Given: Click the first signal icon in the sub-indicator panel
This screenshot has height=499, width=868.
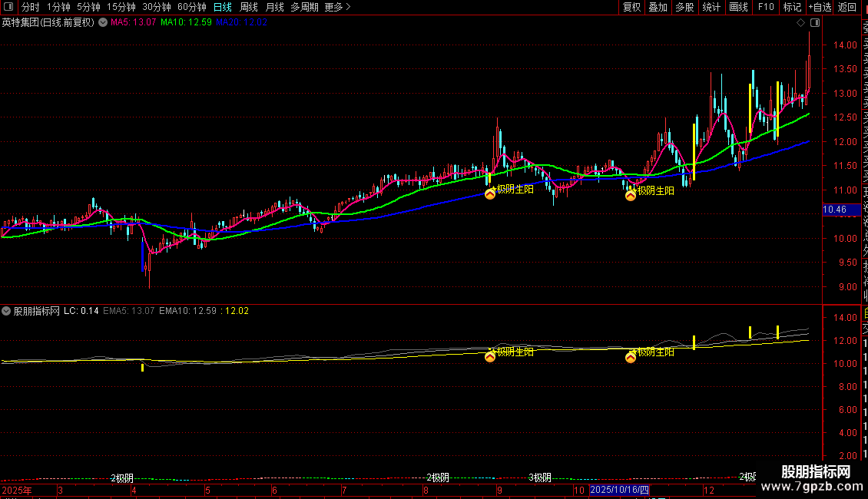Looking at the screenshot, I should (490, 357).
